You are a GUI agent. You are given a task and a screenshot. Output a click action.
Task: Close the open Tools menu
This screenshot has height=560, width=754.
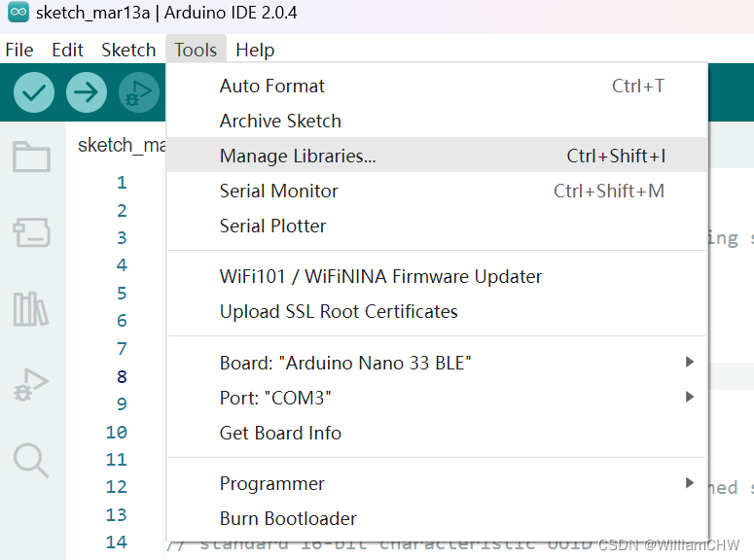tap(196, 50)
